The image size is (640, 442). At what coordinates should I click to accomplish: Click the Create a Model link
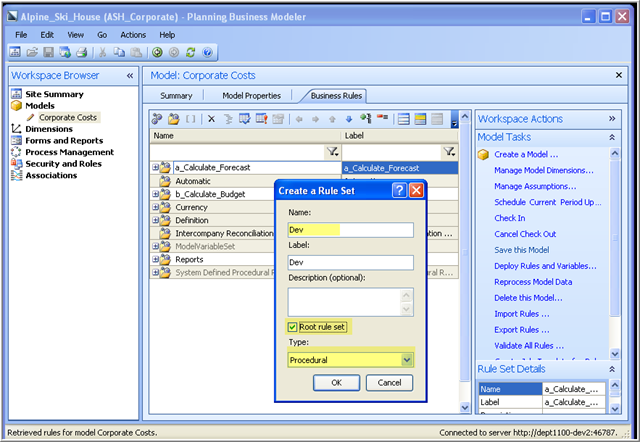coord(526,155)
